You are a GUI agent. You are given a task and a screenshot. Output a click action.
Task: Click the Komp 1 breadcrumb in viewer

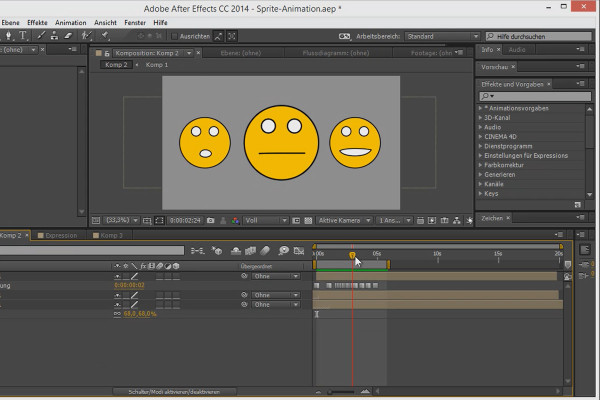[157, 65]
